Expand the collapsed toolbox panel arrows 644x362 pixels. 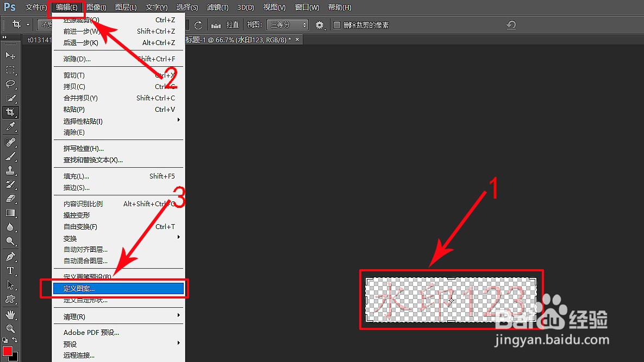pyautogui.click(x=4, y=37)
